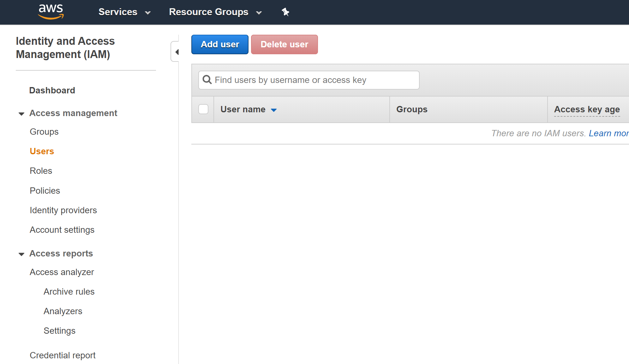Open Credential report in sidebar
The height and width of the screenshot is (364, 629).
coord(63,355)
